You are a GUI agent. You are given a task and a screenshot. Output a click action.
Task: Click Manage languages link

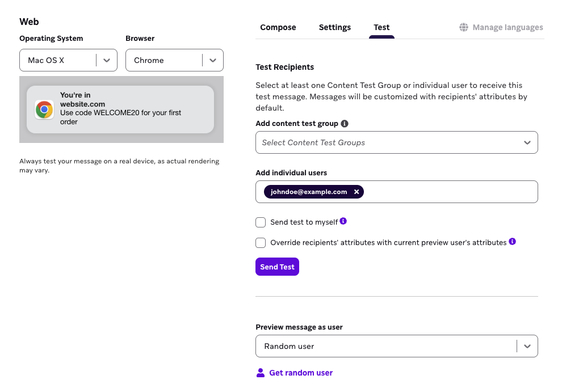pos(508,27)
